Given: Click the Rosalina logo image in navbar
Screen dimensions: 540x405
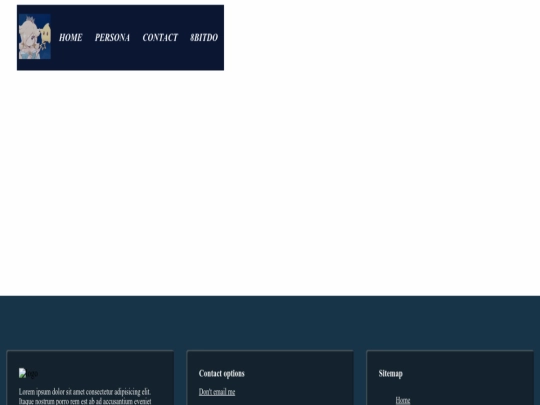Looking at the screenshot, I should tap(35, 37).
